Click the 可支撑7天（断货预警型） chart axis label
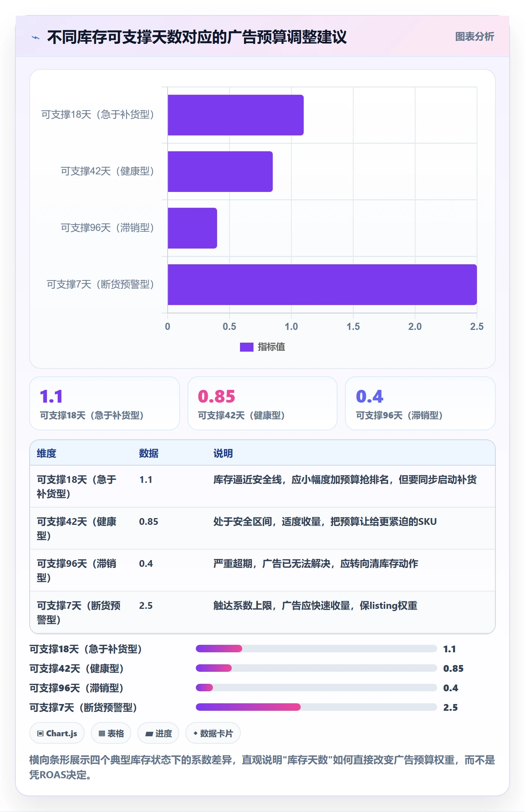The width and height of the screenshot is (525, 812). coord(100,285)
